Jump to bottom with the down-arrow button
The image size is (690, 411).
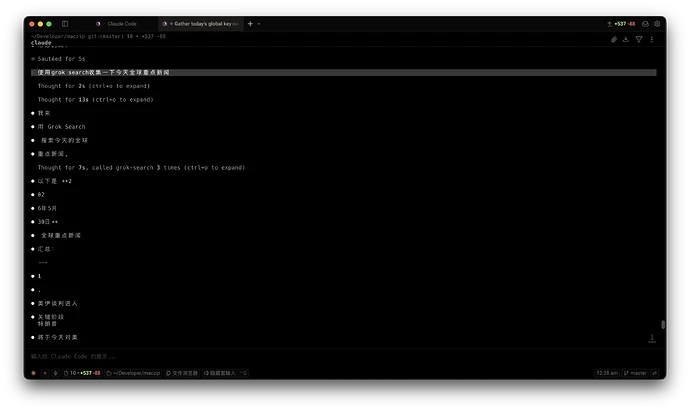652,338
